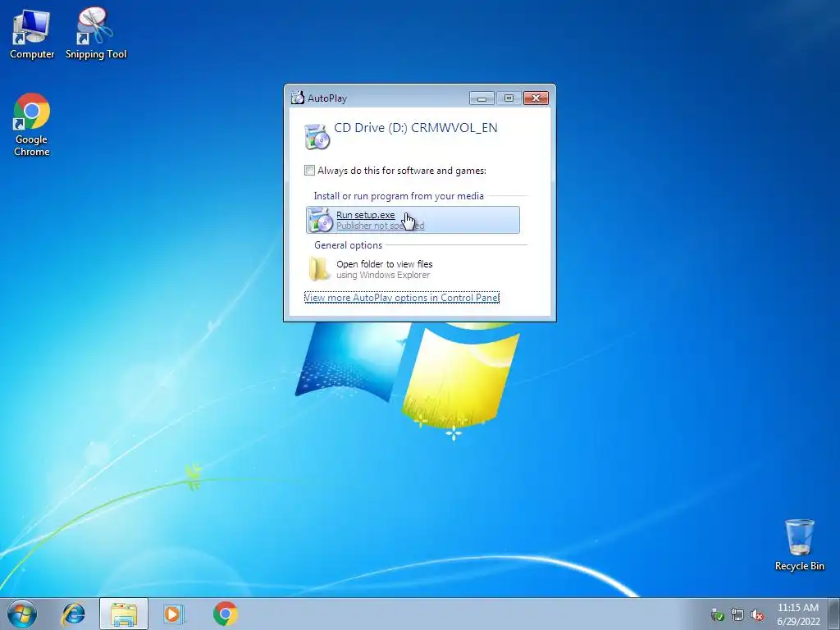This screenshot has height=630, width=840.
Task: Click the Show desktop strip
Action: [x=834, y=614]
